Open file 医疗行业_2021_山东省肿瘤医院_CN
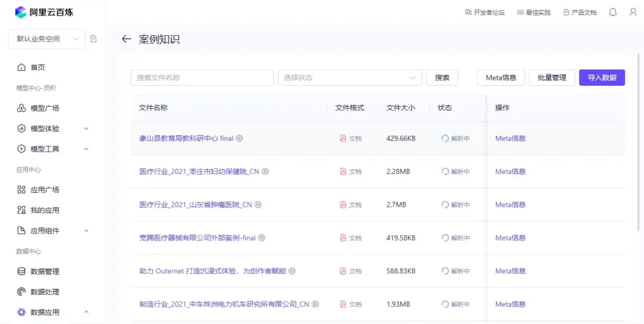This screenshot has height=324, width=644. (196, 205)
